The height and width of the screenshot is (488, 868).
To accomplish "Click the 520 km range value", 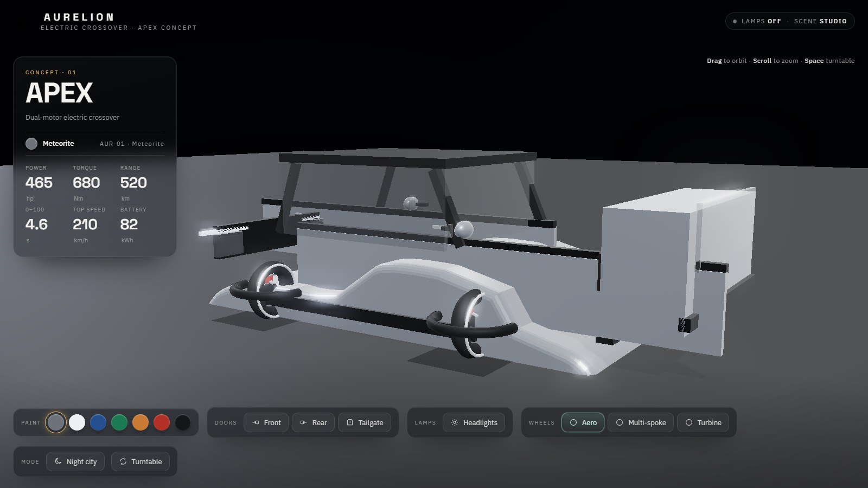I will (133, 183).
